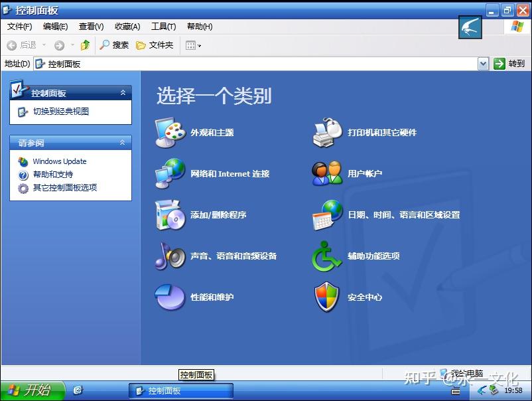The height and width of the screenshot is (401, 532).
Task: Open the 辅助功能选项 wheelchair icon
Action: (327, 256)
